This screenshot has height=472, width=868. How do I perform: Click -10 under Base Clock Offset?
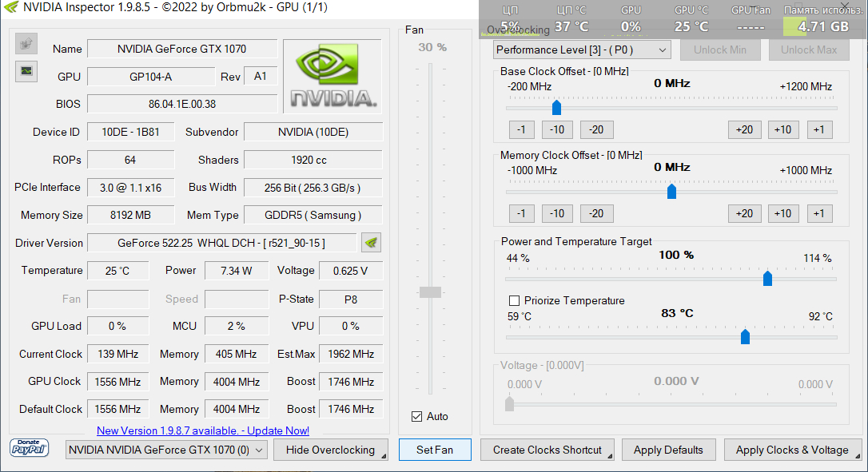tap(557, 129)
